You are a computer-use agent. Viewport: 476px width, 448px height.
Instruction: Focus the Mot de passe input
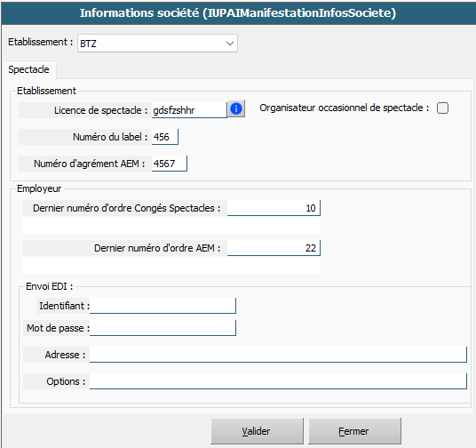163,328
